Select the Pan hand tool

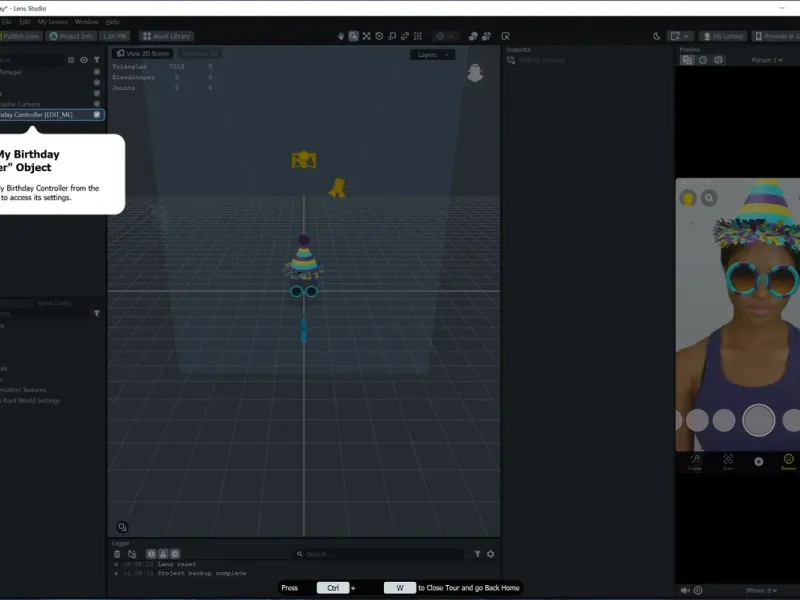pyautogui.click(x=341, y=36)
